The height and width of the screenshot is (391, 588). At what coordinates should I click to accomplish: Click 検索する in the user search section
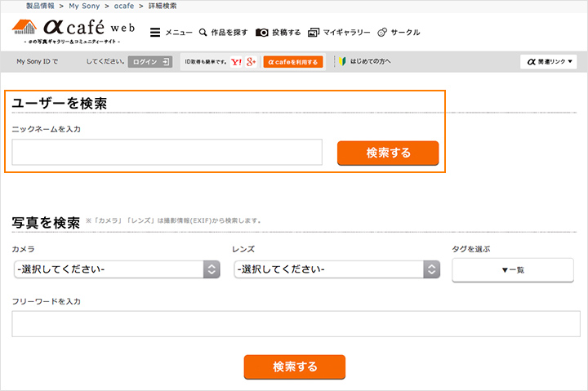[388, 153]
